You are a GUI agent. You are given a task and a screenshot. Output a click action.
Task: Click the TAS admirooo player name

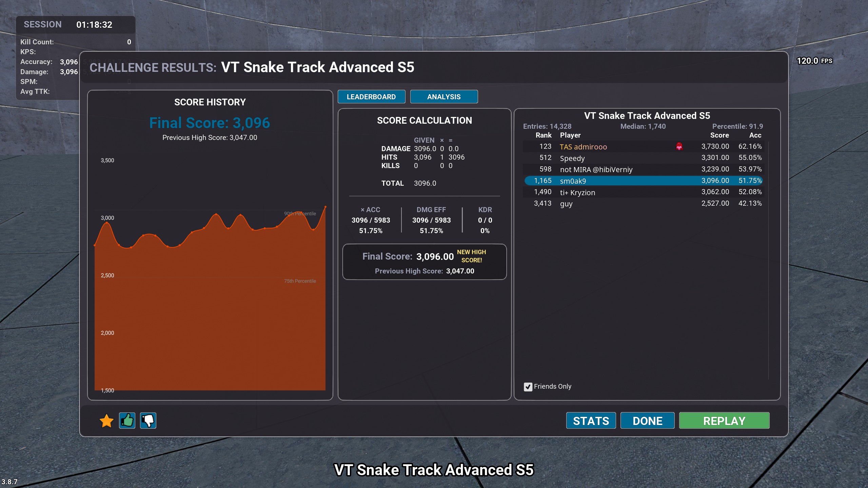click(x=583, y=147)
